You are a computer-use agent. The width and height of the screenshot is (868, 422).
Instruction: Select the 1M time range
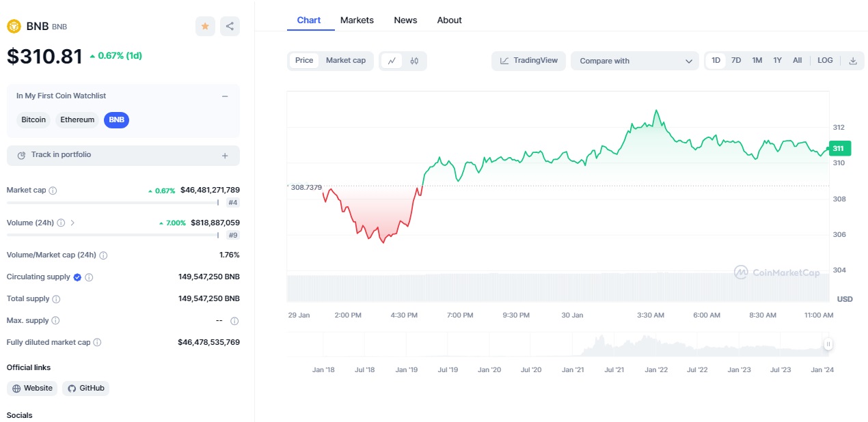pos(757,61)
